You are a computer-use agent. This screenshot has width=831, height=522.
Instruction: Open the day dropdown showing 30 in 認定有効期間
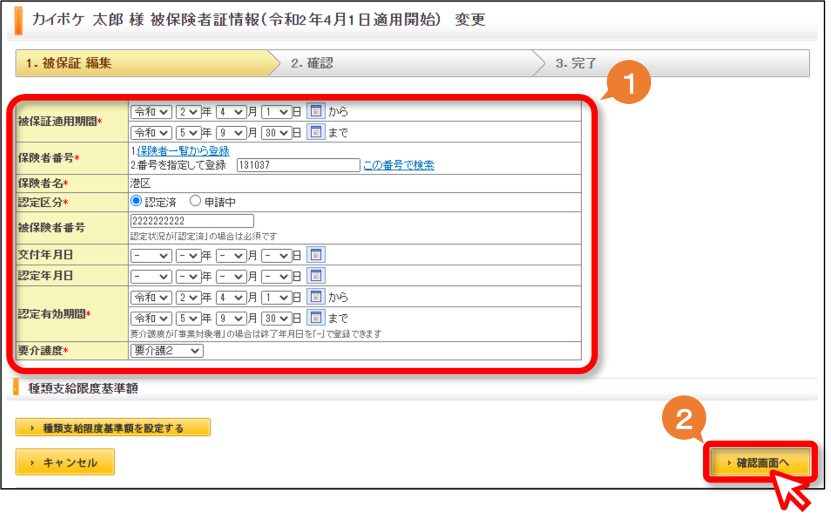point(277,318)
